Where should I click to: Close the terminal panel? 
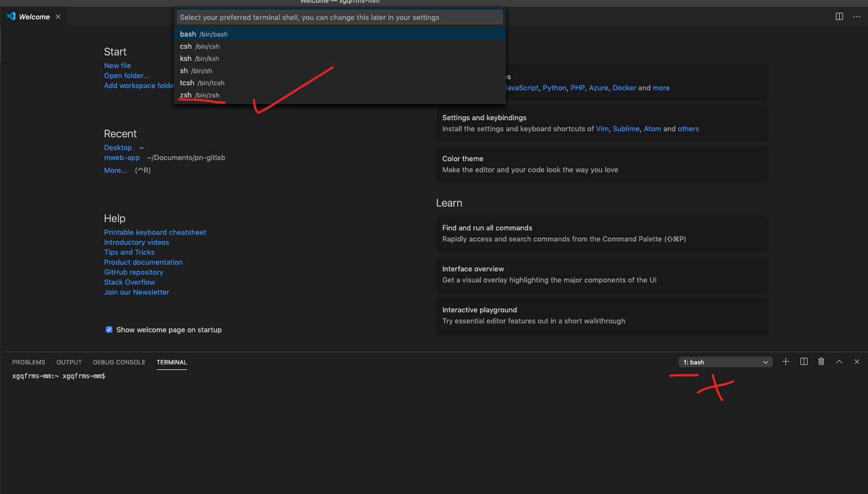pos(857,362)
